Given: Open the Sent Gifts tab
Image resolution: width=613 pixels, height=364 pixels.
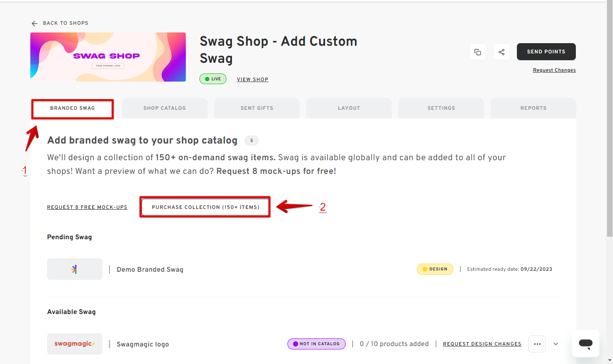Looking at the screenshot, I should (x=256, y=108).
